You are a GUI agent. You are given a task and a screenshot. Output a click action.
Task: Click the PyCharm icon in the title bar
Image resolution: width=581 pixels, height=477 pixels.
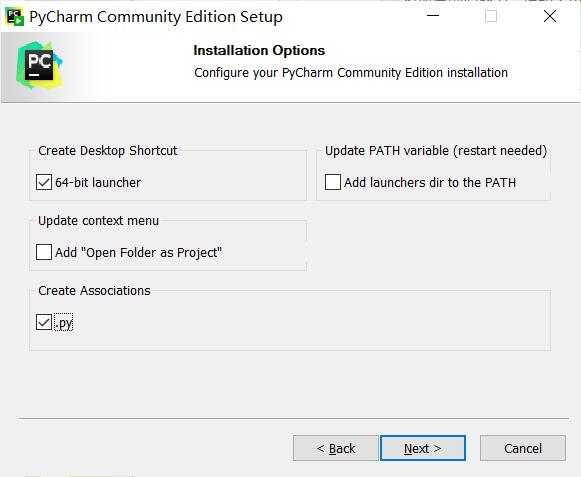pyautogui.click(x=15, y=17)
